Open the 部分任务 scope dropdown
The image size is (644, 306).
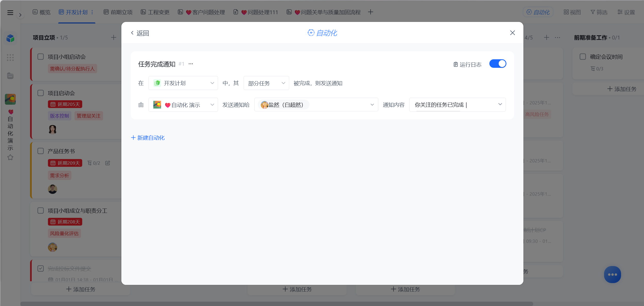click(x=266, y=83)
